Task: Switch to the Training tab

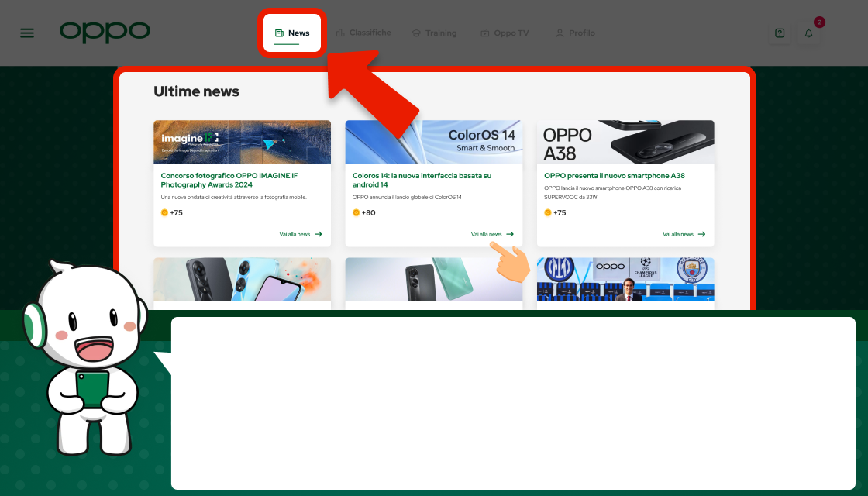Action: tap(440, 33)
